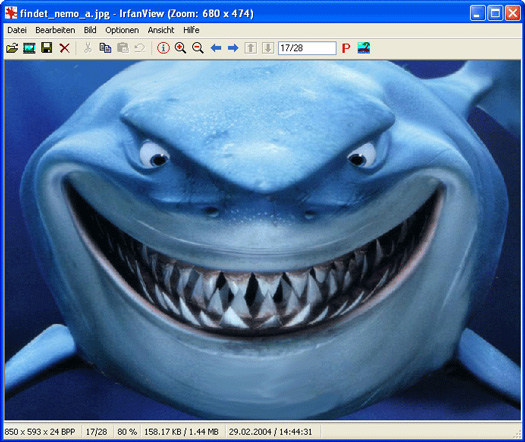
Task: Go to next image blue arrow
Action: click(233, 48)
